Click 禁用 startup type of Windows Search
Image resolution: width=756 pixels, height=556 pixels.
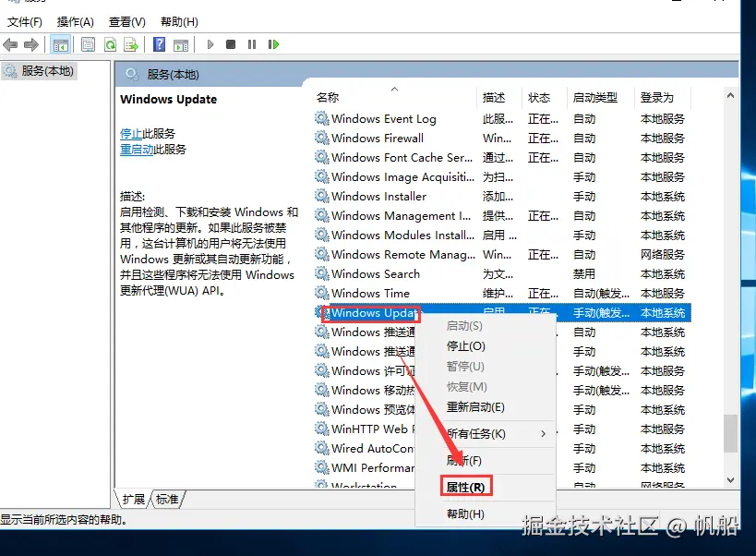point(584,274)
